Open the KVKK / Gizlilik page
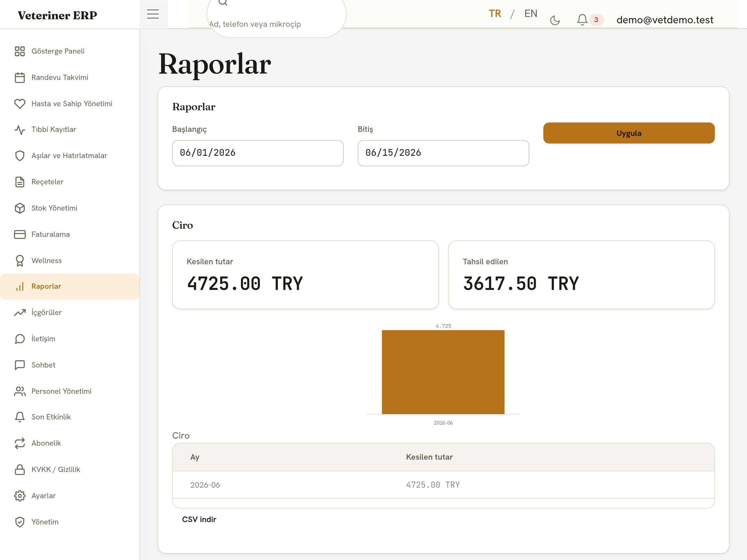 (x=70, y=470)
